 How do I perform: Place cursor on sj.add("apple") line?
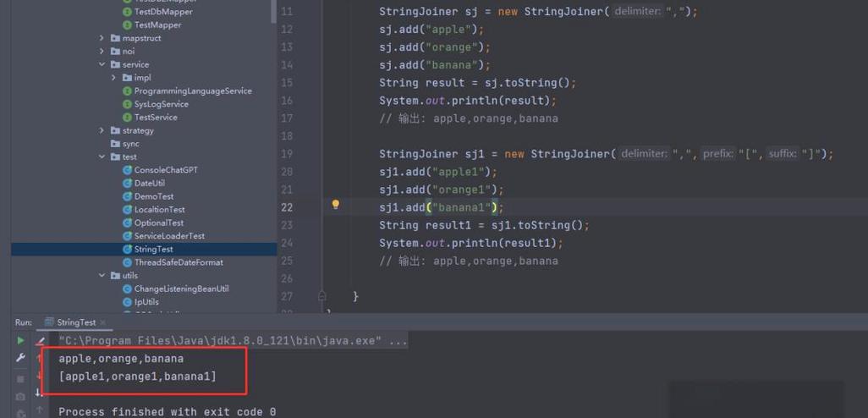coord(431,30)
